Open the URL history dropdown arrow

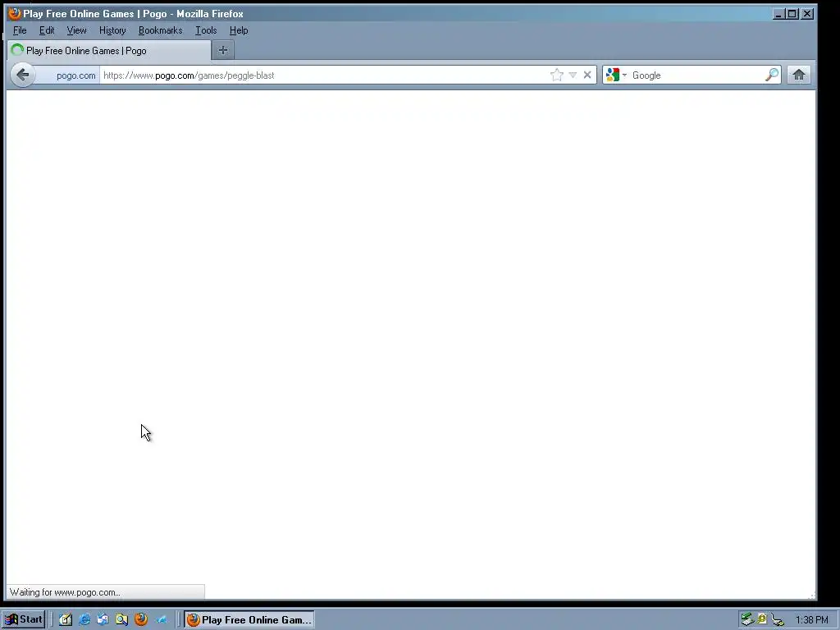573,75
